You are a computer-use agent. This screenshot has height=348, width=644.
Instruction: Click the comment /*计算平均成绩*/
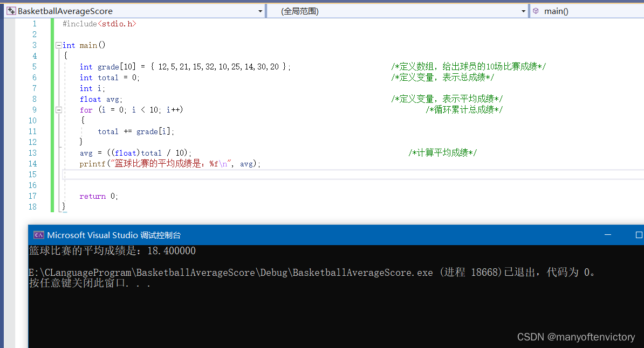[443, 152]
